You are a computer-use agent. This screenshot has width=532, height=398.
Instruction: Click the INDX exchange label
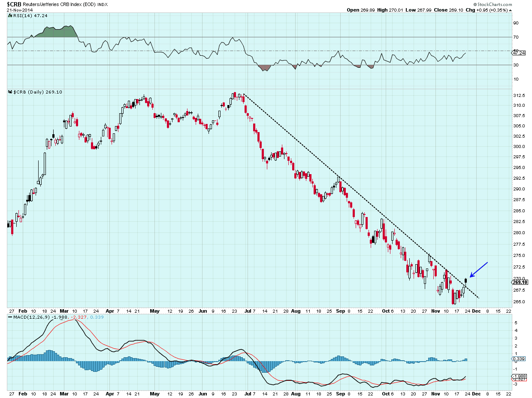(x=103, y=4)
